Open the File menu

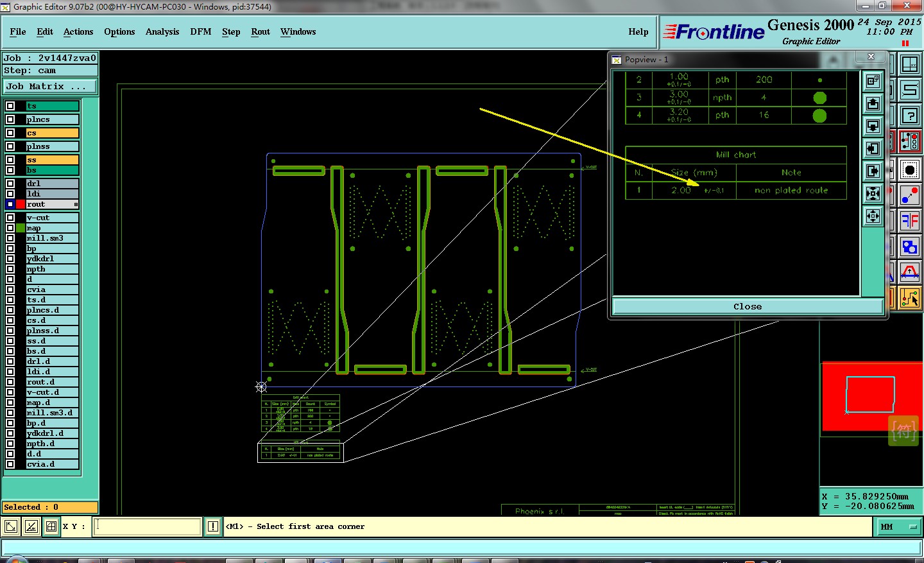pyautogui.click(x=18, y=31)
